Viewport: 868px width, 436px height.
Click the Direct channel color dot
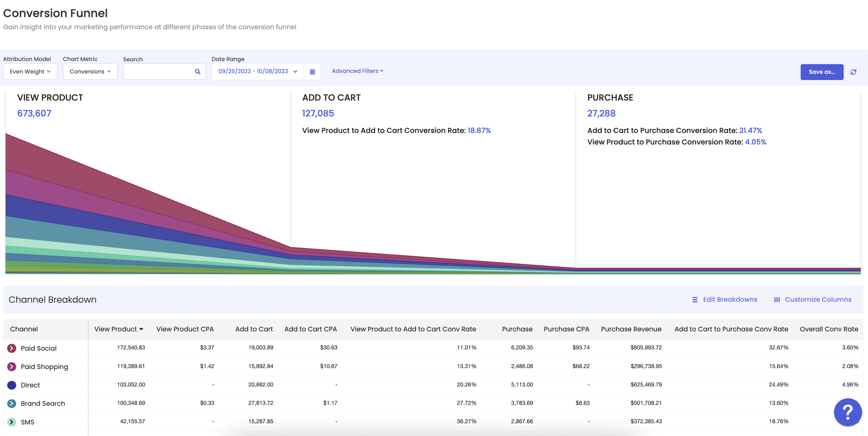point(12,385)
